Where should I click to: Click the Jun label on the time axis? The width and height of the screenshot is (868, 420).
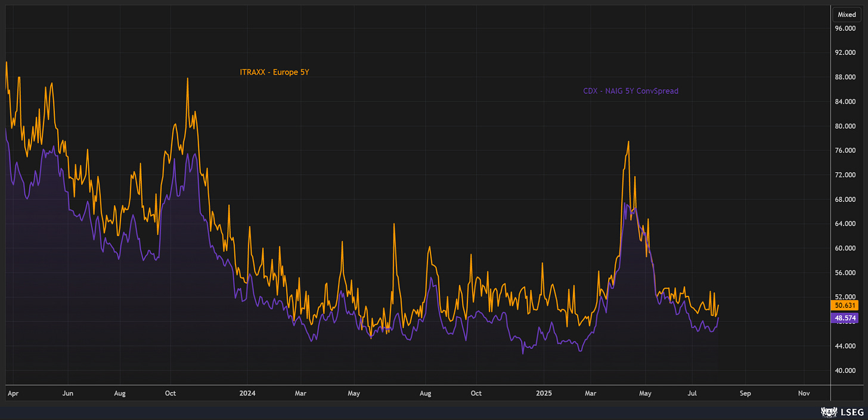click(x=67, y=394)
